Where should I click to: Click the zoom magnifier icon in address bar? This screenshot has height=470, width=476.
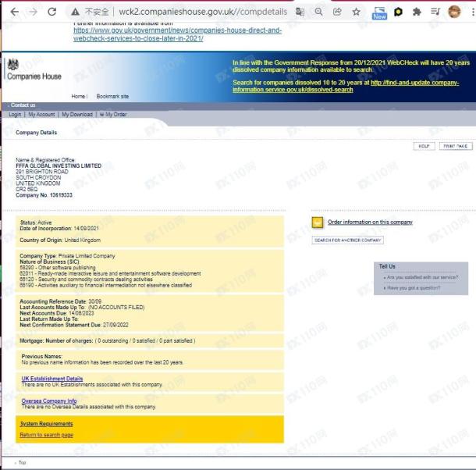click(x=318, y=12)
